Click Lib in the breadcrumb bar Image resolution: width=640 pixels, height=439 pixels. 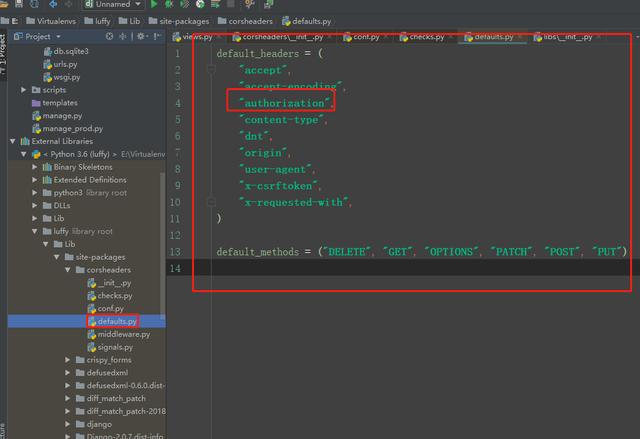(129, 21)
